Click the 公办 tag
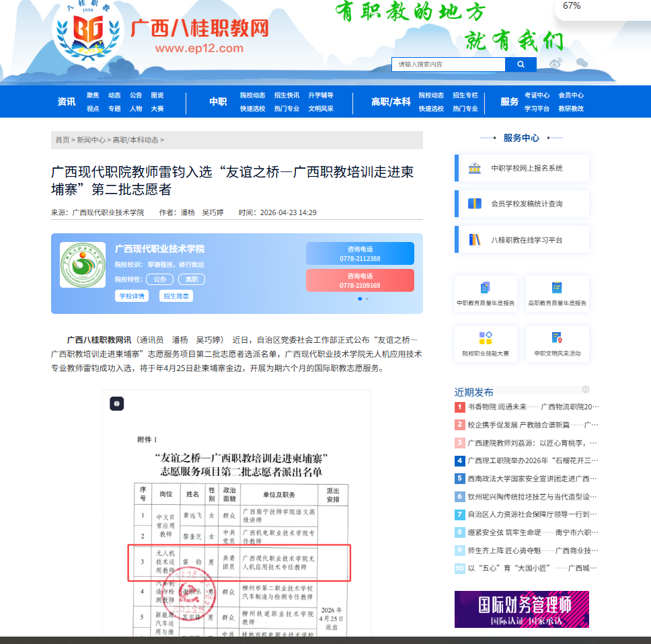Viewport: 651px width, 644px height. coord(160,279)
